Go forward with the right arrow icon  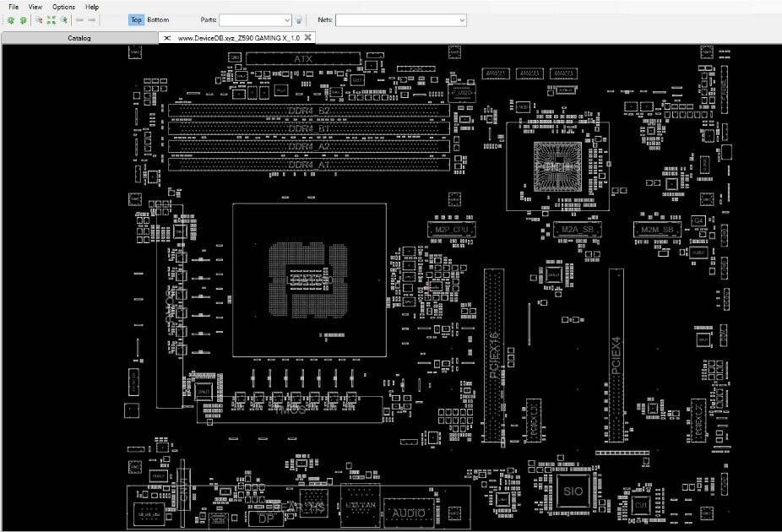click(92, 20)
